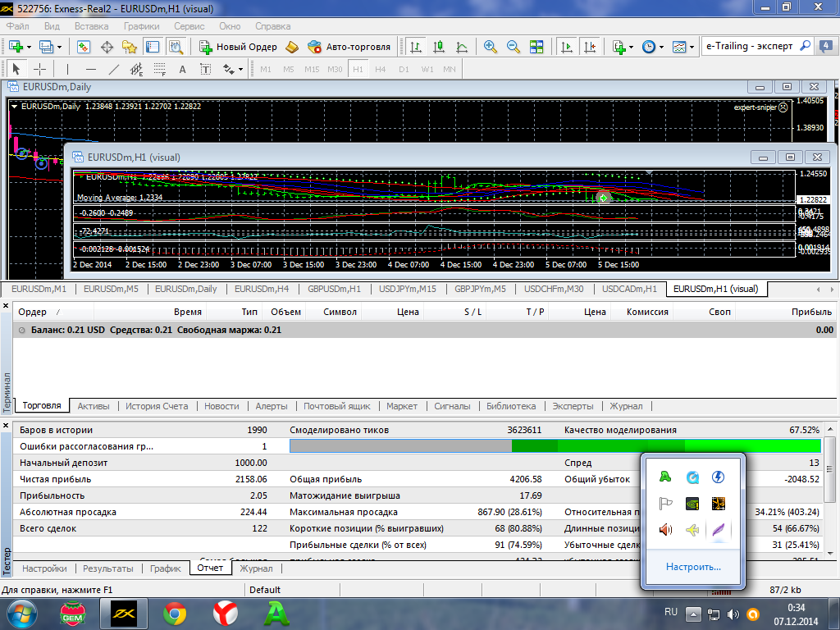
Task: Expand the new chart dropdown arrow
Action: click(30, 47)
